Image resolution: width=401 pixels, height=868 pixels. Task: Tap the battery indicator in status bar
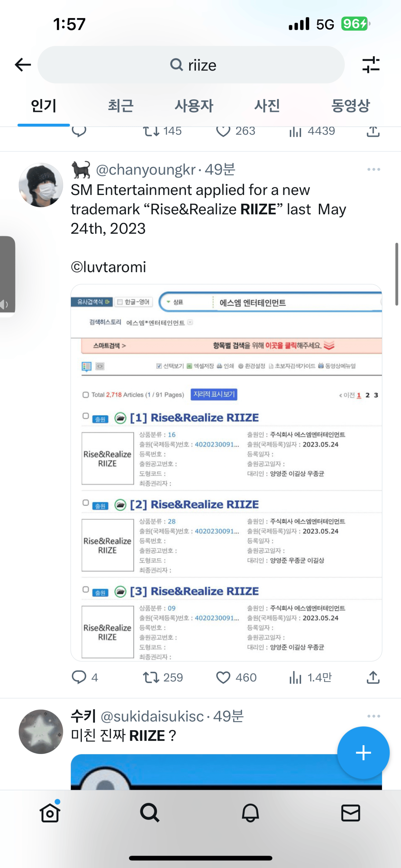pos(355,24)
